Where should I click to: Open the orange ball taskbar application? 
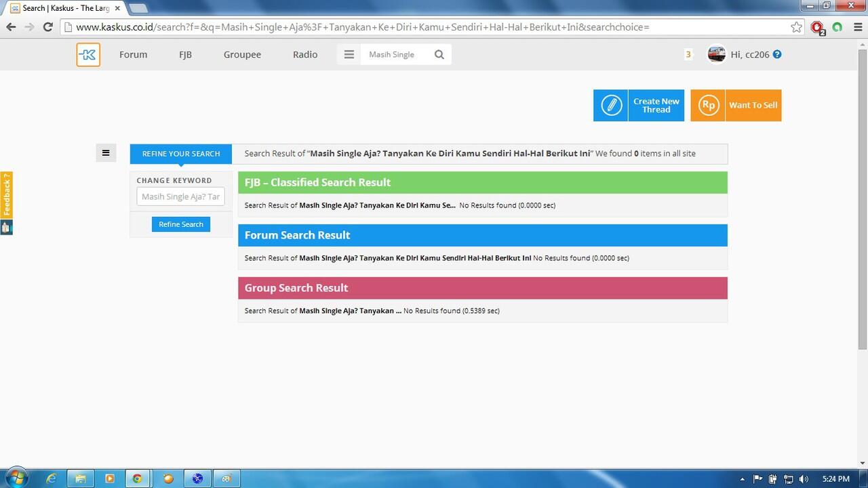[x=168, y=479]
